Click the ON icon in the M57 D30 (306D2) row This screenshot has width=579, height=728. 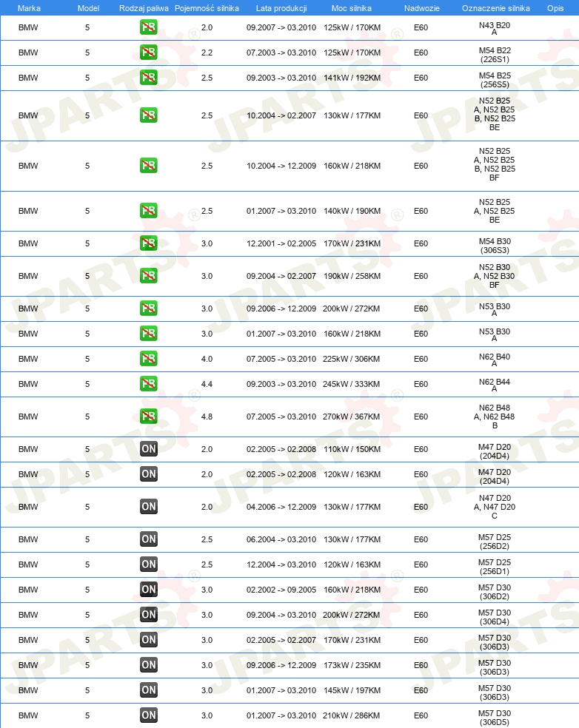(x=149, y=589)
